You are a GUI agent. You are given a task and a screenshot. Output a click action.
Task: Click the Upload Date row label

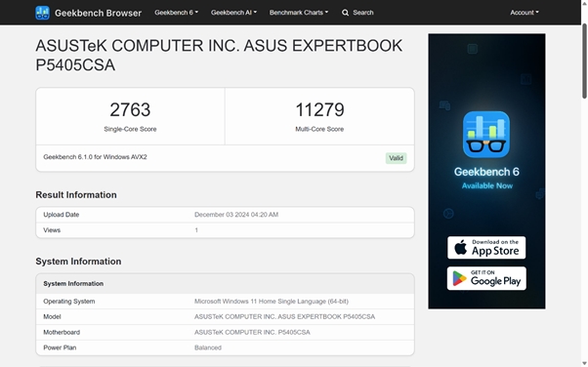tap(62, 215)
